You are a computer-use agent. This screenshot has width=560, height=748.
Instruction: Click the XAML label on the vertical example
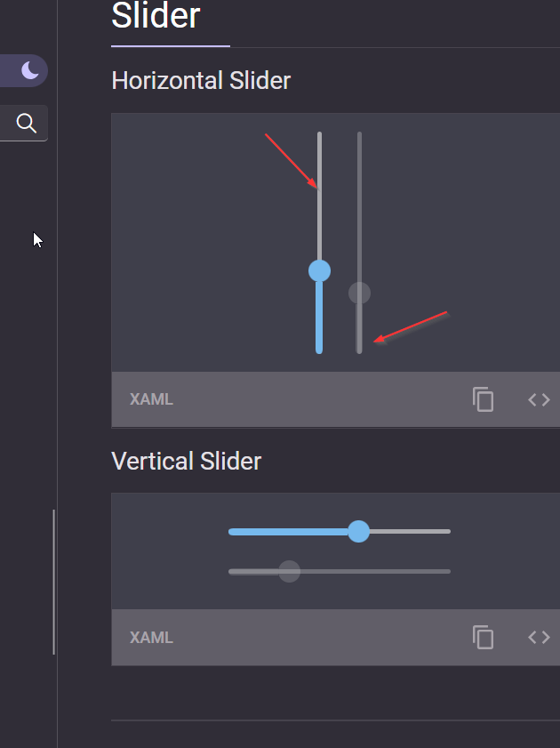pos(150,637)
